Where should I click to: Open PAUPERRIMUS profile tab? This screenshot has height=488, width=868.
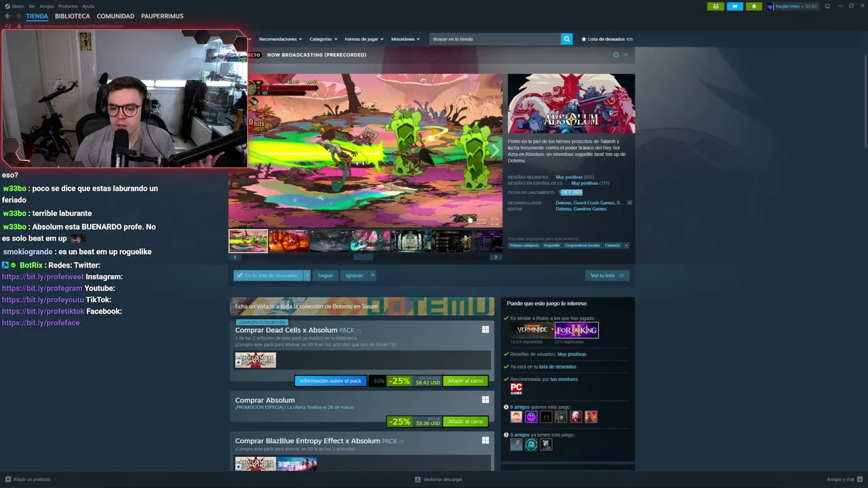[162, 16]
